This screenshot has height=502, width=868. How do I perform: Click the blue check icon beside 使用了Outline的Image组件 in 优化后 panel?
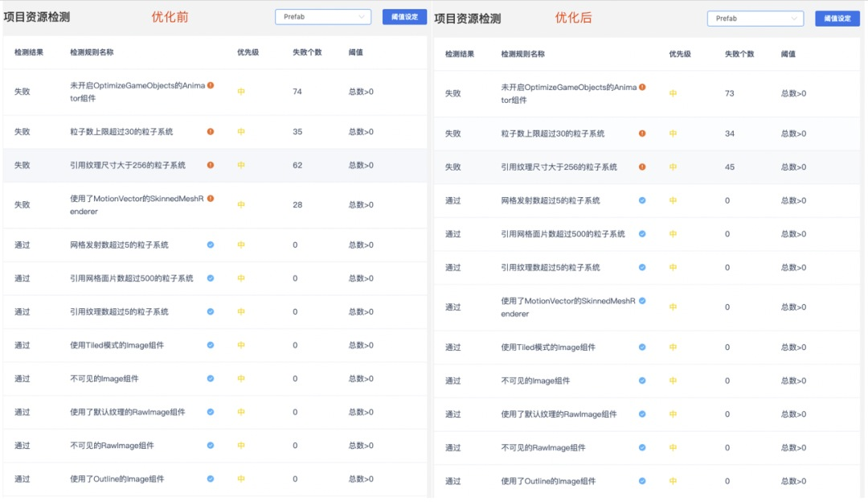click(642, 481)
